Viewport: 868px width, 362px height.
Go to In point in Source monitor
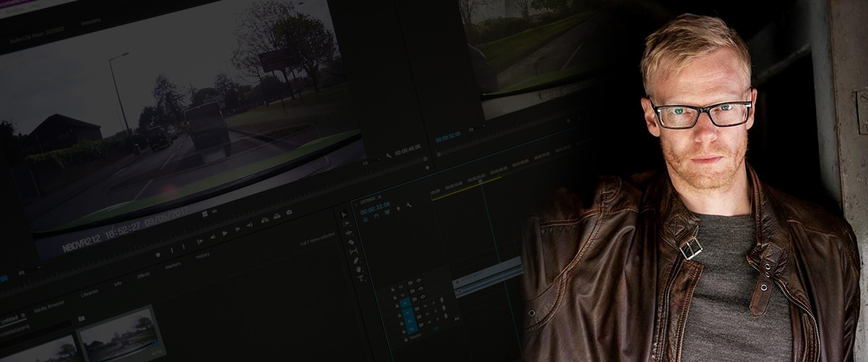click(x=200, y=241)
